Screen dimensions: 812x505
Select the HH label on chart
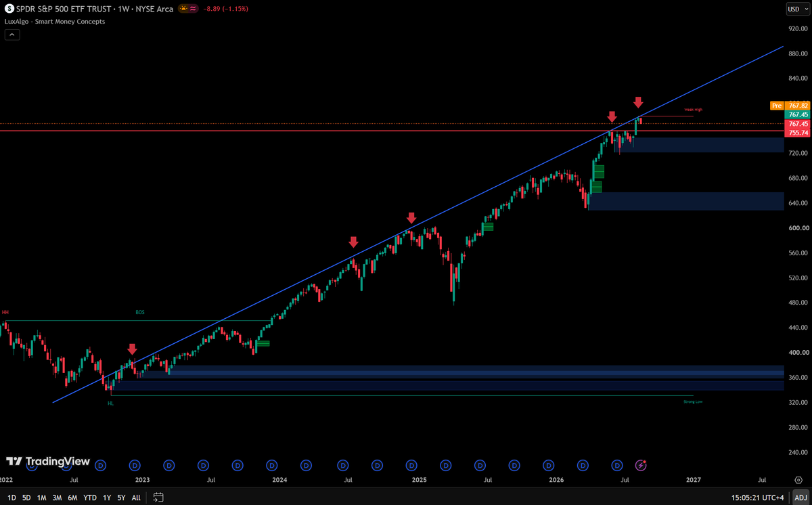5,313
